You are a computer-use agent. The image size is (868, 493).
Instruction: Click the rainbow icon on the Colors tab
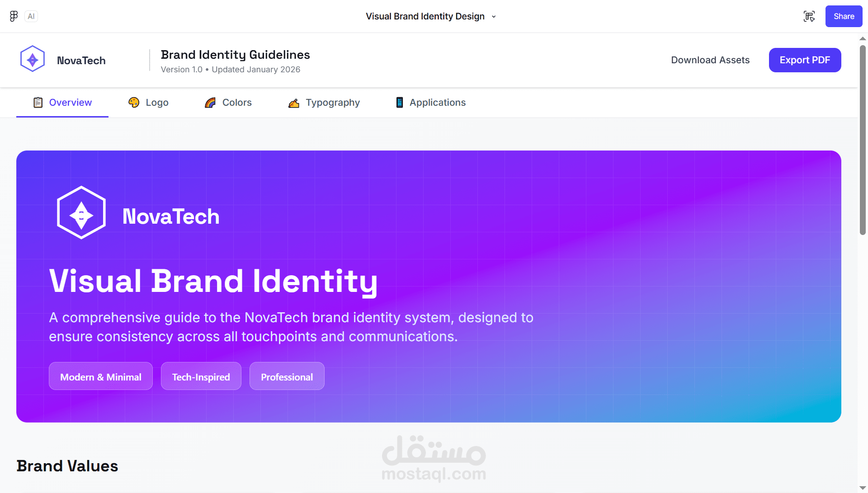pos(210,103)
